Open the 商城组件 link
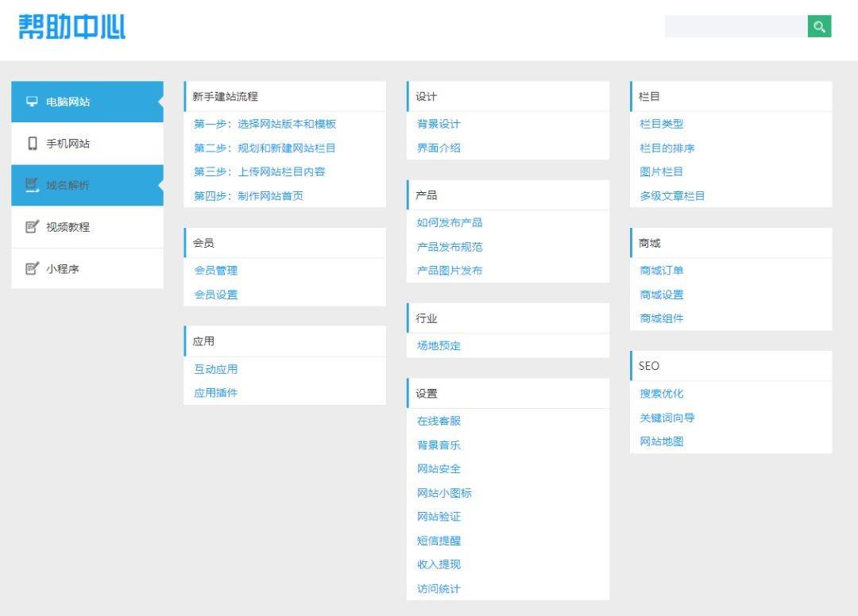 tap(662, 318)
